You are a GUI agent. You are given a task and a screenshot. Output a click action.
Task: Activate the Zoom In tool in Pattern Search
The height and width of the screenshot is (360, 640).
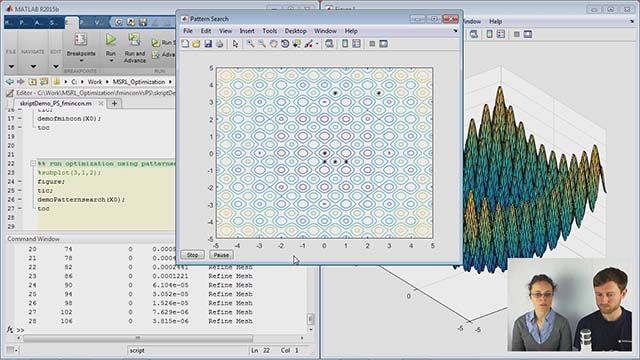click(250, 44)
